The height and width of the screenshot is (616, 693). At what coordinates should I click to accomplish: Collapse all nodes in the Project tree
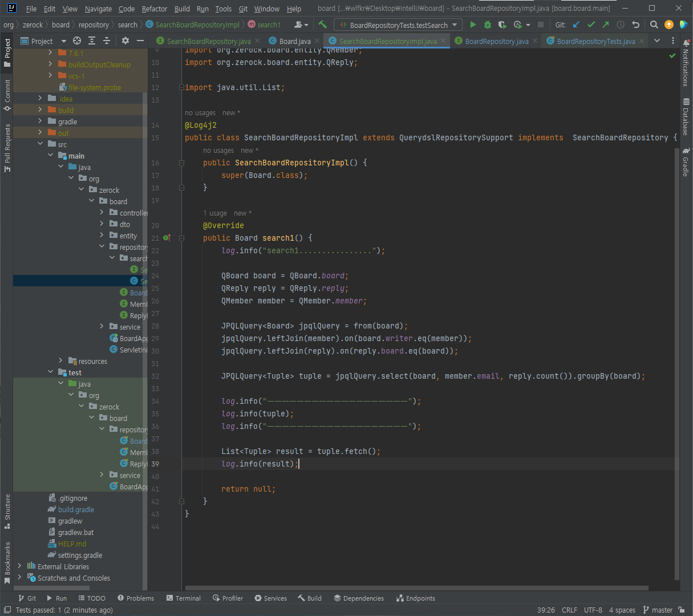(x=107, y=40)
